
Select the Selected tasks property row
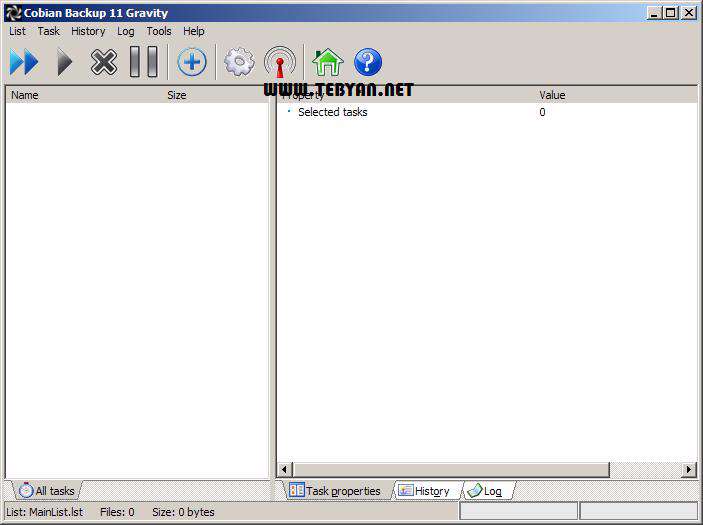coord(487,112)
